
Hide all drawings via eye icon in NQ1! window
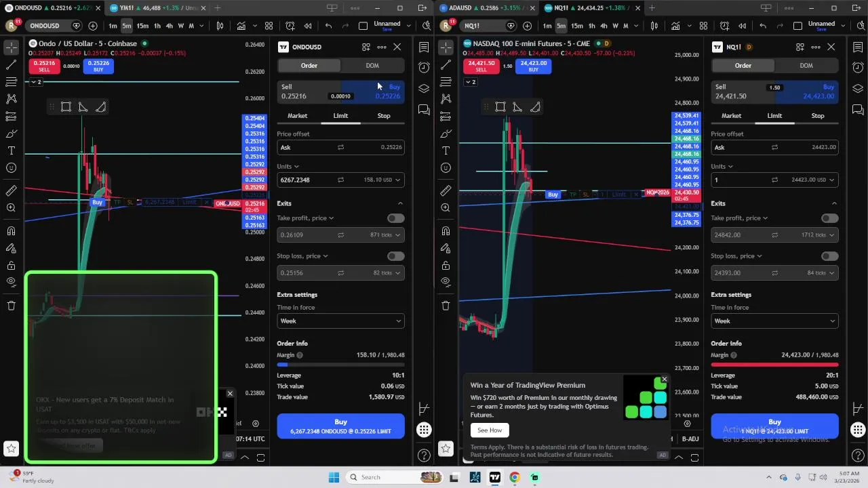446,282
